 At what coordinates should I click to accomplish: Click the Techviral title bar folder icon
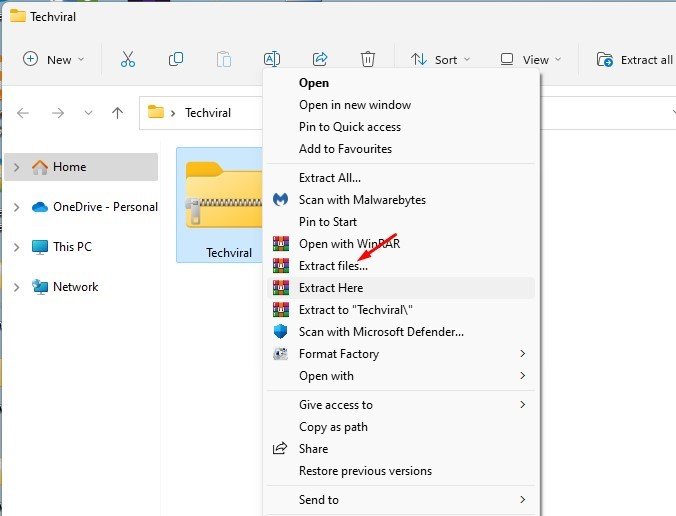pyautogui.click(x=18, y=16)
